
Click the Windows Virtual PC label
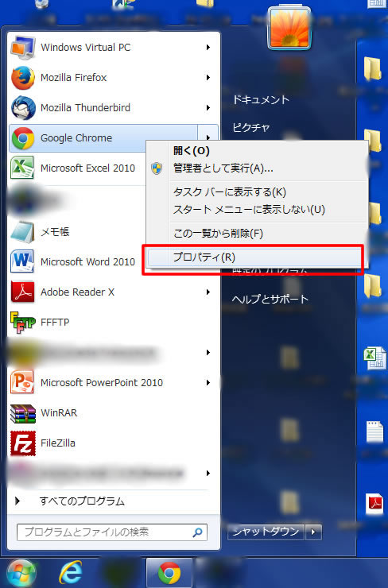click(86, 47)
